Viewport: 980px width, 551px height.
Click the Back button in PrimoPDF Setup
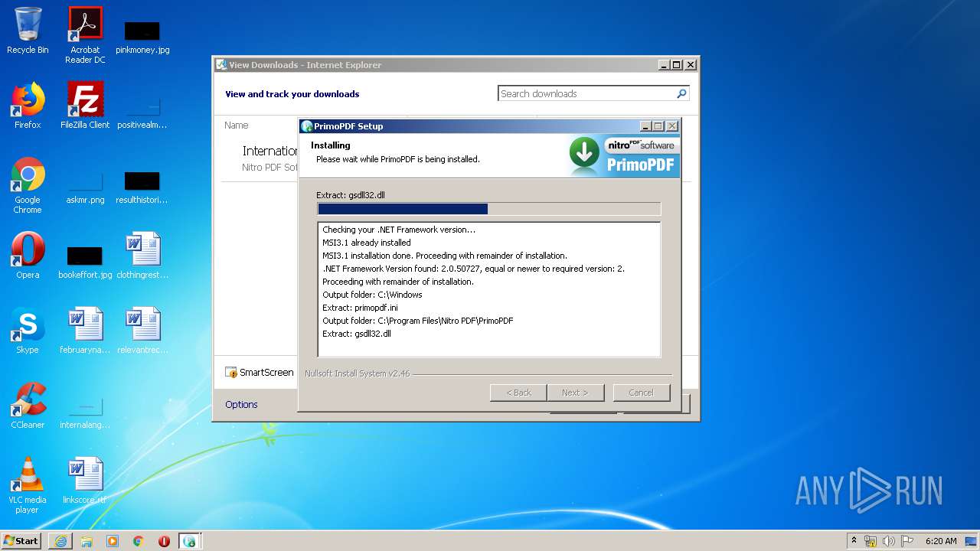(518, 393)
